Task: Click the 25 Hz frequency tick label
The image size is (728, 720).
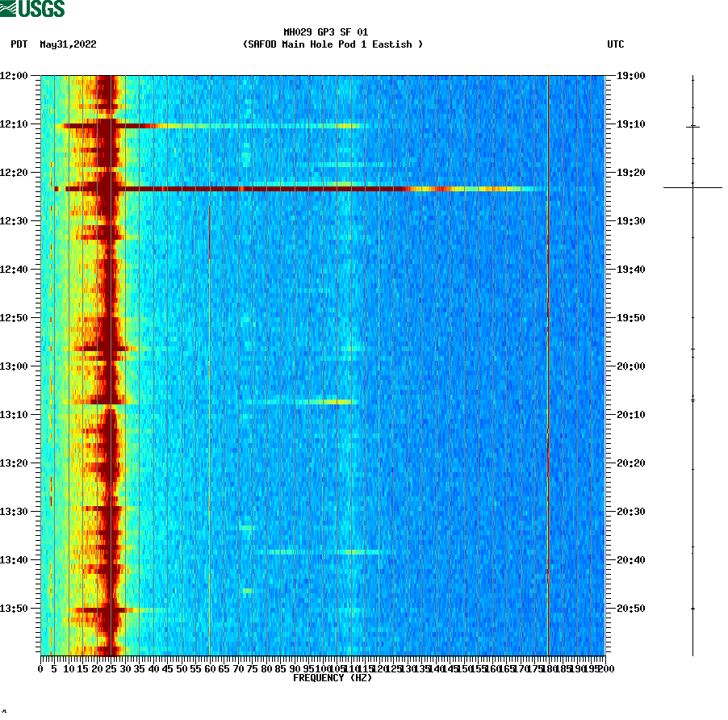Action: point(109,668)
